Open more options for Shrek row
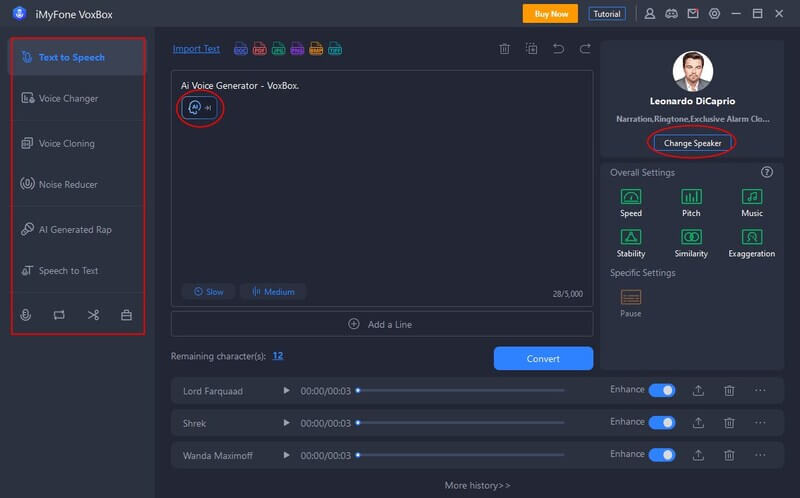This screenshot has width=800, height=498. 760,422
